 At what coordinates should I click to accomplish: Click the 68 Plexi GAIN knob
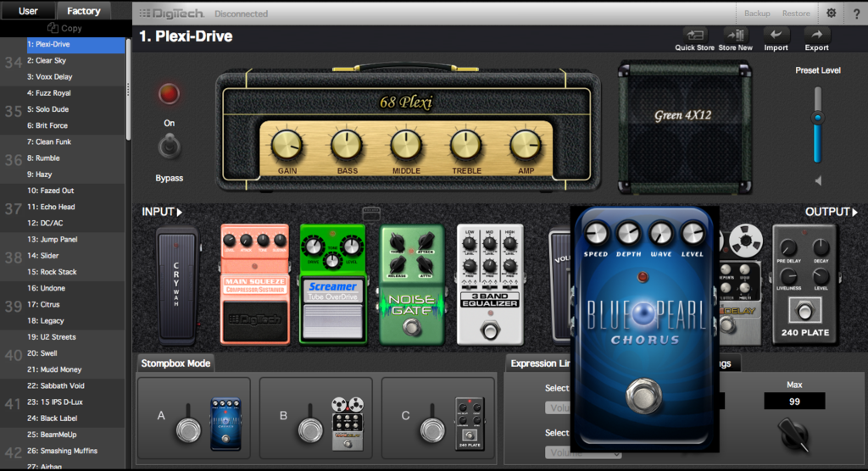[287, 146]
